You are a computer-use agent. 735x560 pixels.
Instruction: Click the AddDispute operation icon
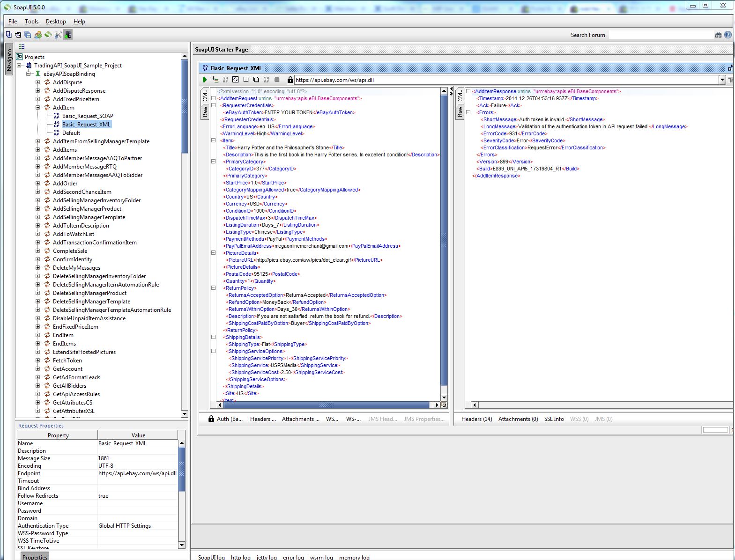point(47,82)
